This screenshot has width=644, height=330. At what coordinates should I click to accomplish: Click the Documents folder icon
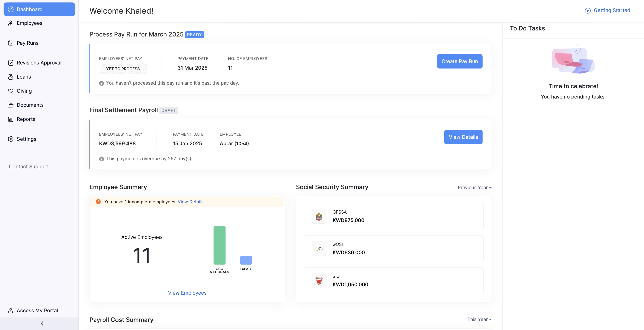[x=11, y=105]
